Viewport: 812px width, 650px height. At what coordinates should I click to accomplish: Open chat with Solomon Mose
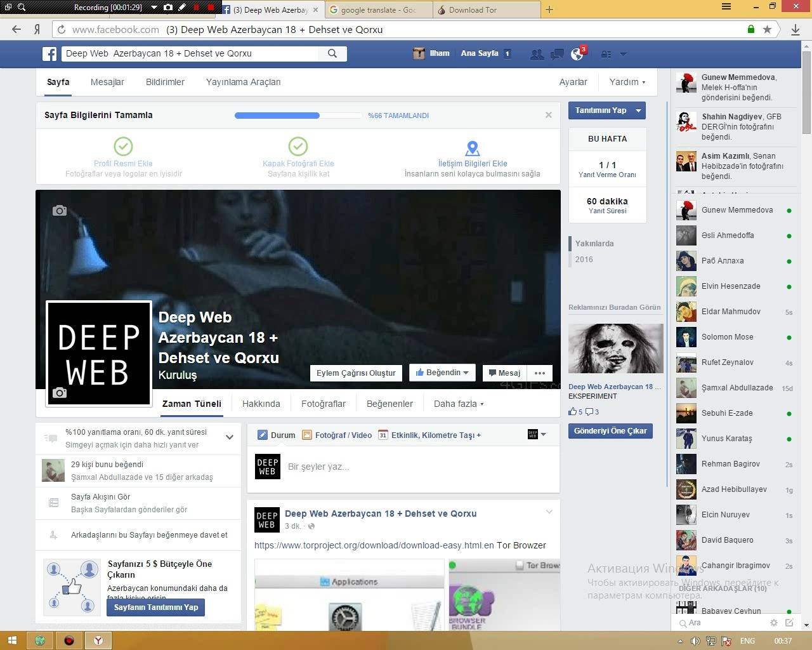click(x=735, y=337)
